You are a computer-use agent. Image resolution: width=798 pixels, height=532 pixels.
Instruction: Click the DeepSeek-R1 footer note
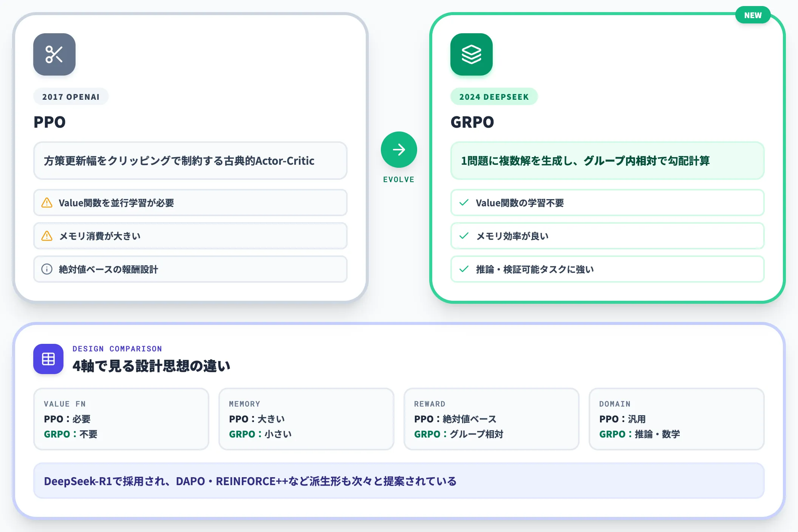[399, 481]
